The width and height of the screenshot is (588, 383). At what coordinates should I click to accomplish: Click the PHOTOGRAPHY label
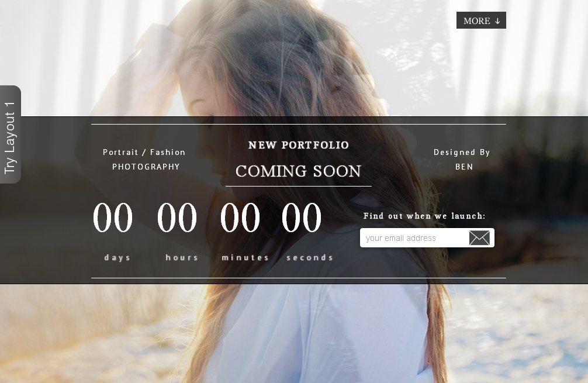pyautogui.click(x=146, y=167)
